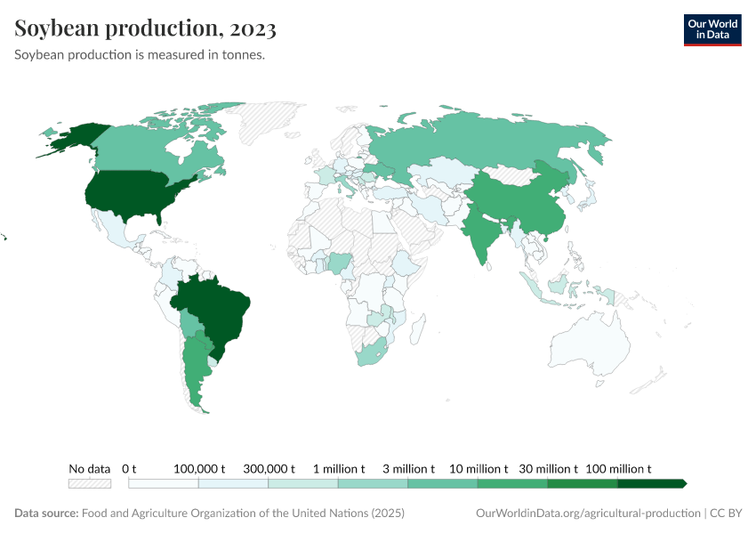The height and width of the screenshot is (534, 756).
Task: Click the United States on the map
Action: coord(133,193)
